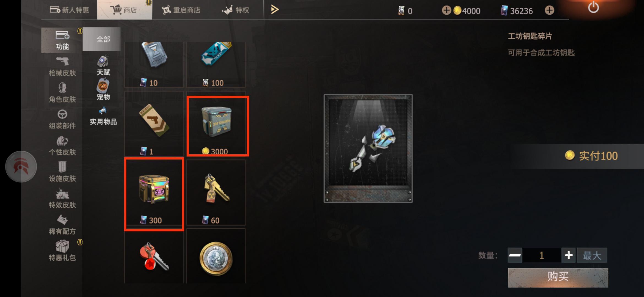This screenshot has width=644, height=297.
Task: Click the 最大 max quantity button
Action: [x=592, y=255]
